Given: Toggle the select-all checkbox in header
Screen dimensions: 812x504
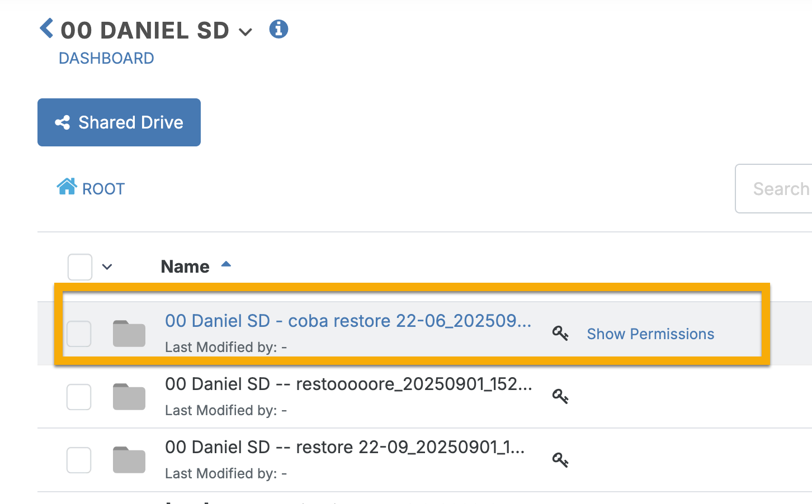Looking at the screenshot, I should (80, 267).
